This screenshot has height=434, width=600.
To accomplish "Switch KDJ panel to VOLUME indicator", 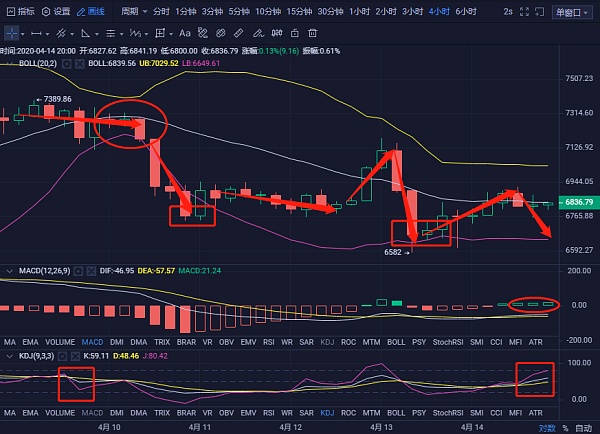I will 60,413.
